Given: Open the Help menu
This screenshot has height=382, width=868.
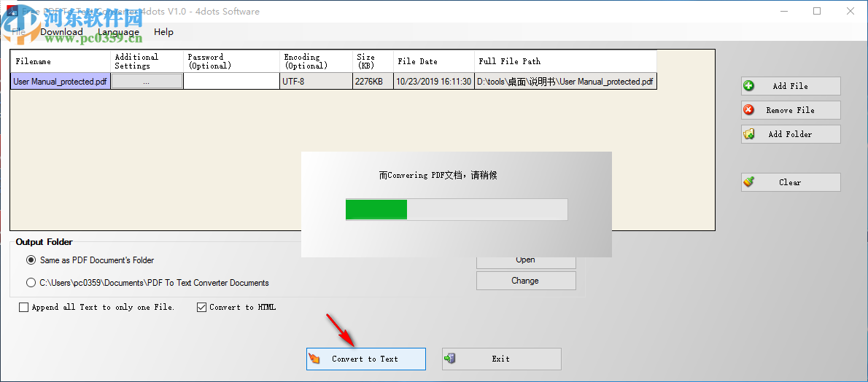Looking at the screenshot, I should (163, 32).
